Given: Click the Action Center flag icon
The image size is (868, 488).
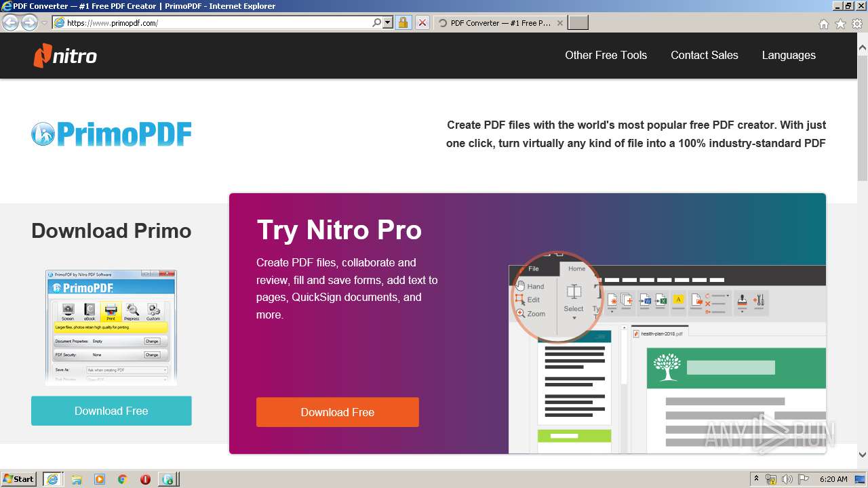Looking at the screenshot, I should click(x=804, y=479).
